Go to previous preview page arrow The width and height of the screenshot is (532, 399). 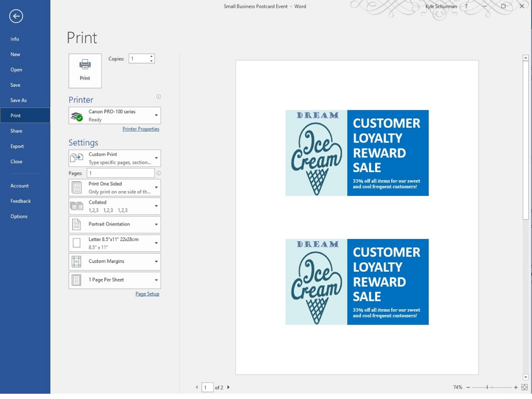[197, 387]
